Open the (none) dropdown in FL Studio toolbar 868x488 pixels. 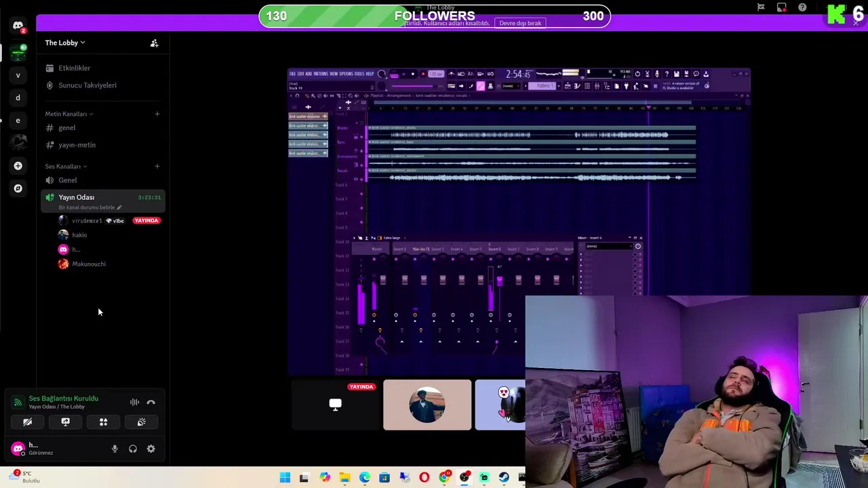click(x=509, y=86)
